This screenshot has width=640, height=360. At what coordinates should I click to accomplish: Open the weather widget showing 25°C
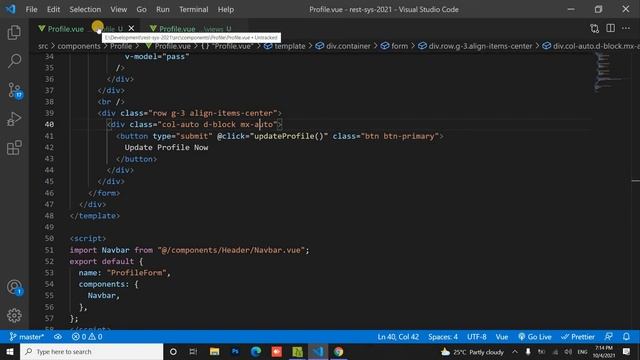(x=472, y=352)
